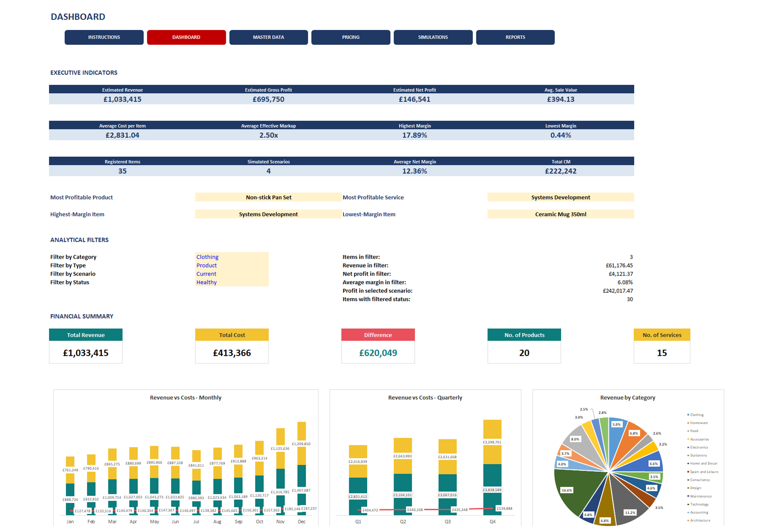
Task: Click the Difference card value £620,049
Action: point(378,353)
